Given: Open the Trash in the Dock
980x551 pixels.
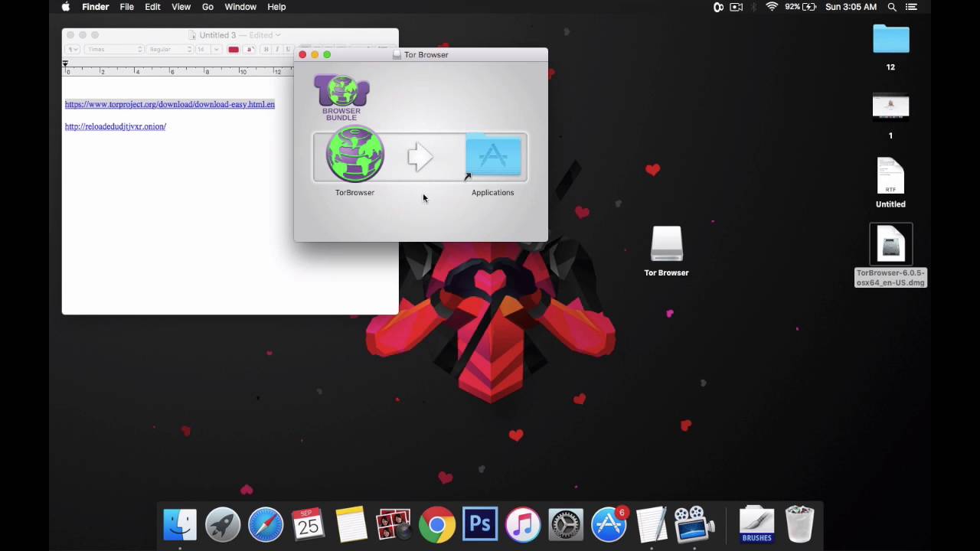Looking at the screenshot, I should (799, 525).
